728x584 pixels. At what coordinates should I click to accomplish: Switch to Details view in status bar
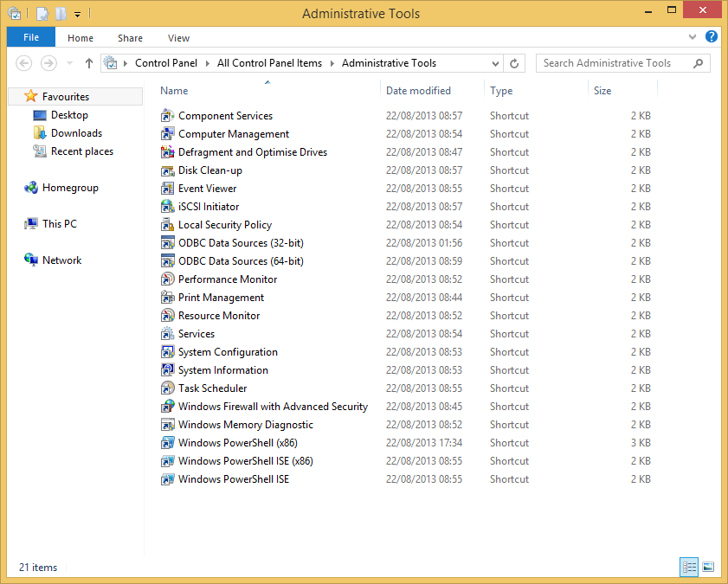[x=689, y=567]
